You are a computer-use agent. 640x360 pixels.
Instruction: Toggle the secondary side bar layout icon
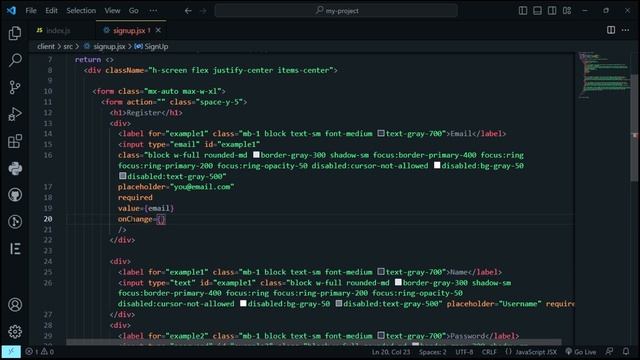pyautogui.click(x=552, y=11)
